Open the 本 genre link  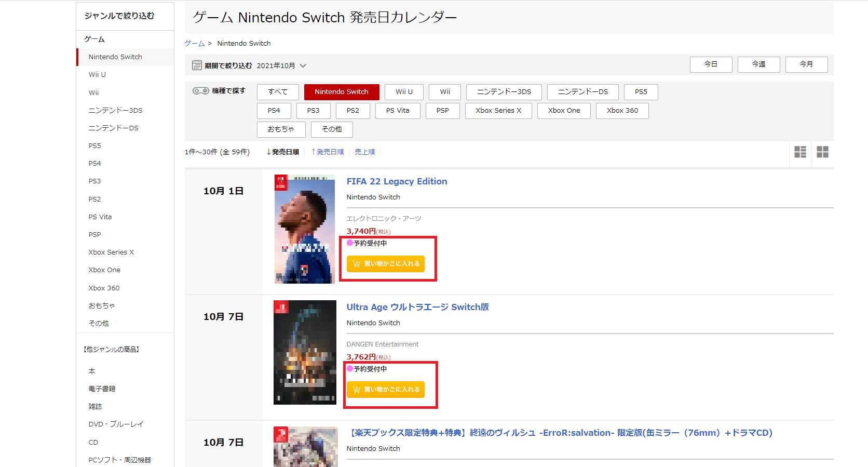92,371
